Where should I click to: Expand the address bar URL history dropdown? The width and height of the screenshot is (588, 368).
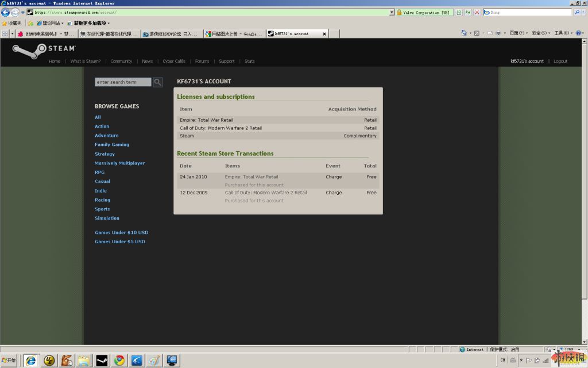[x=392, y=12]
